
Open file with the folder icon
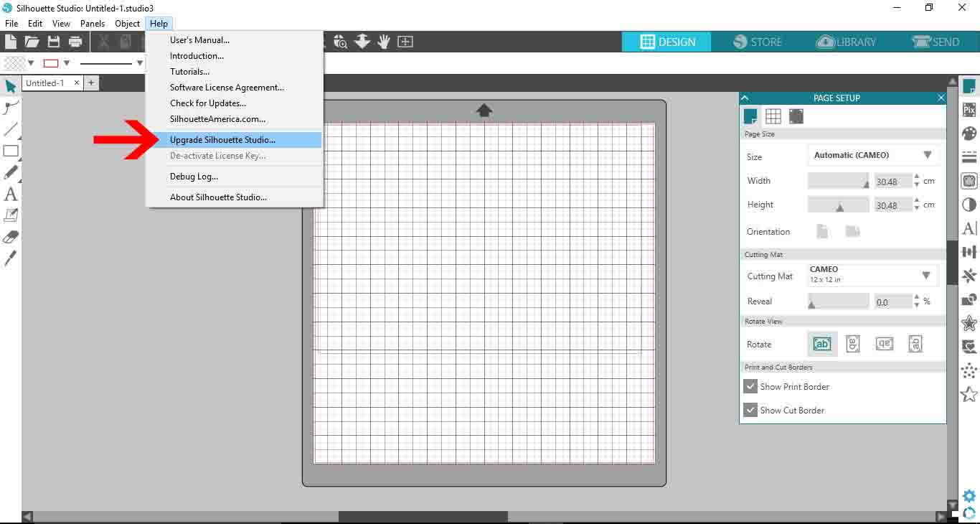coord(32,42)
